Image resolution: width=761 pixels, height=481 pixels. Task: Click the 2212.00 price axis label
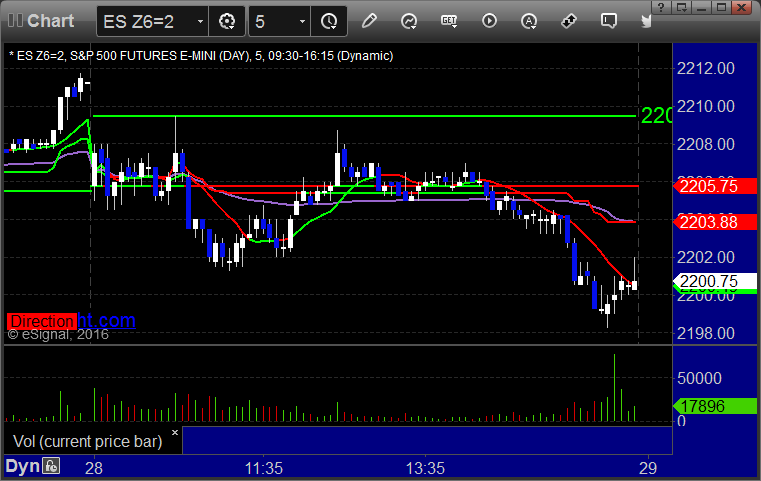pos(706,68)
